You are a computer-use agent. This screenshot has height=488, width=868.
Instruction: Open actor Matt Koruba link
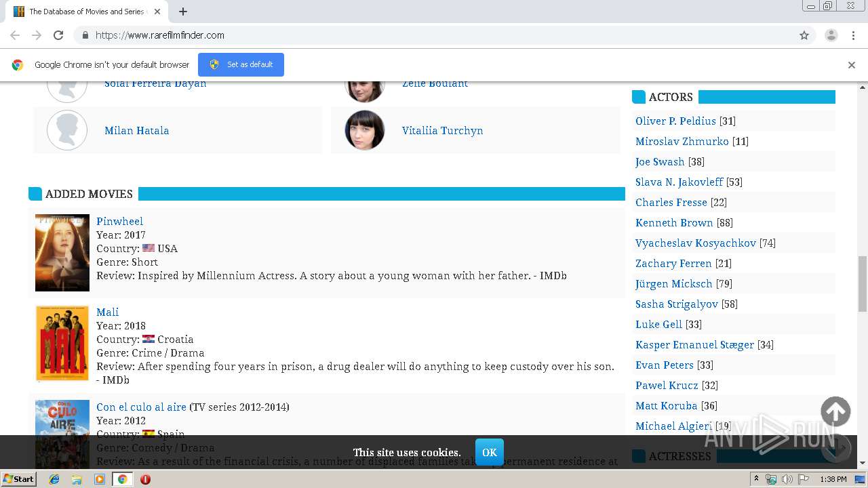coord(667,405)
